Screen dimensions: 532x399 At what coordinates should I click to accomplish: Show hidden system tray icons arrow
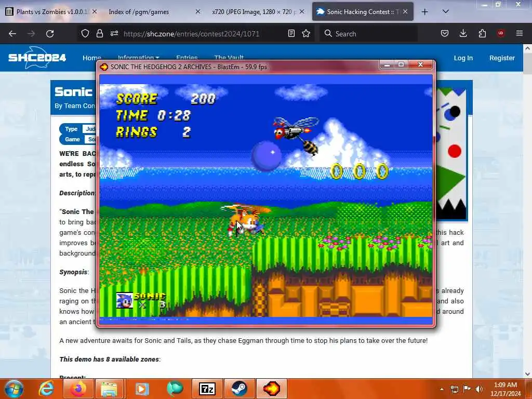pyautogui.click(x=442, y=389)
